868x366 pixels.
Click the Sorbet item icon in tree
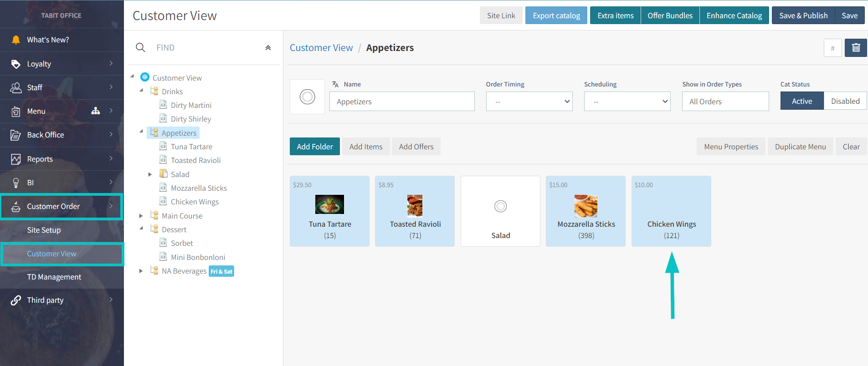(x=163, y=243)
